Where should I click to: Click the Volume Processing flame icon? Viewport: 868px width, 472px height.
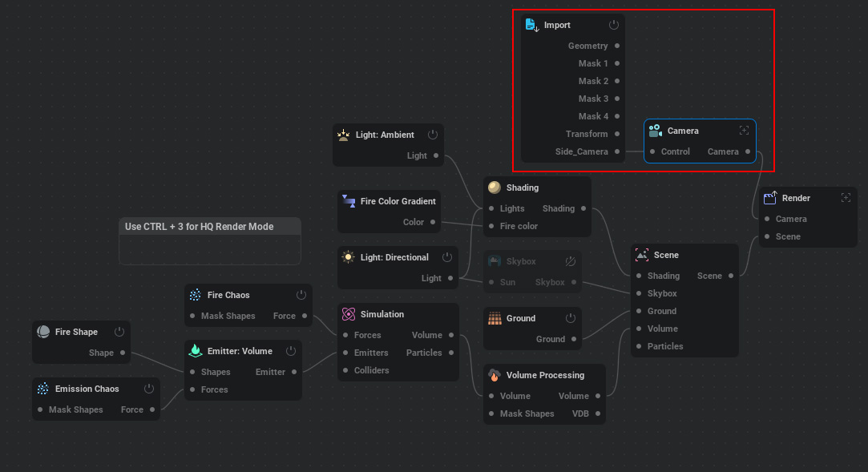point(495,375)
